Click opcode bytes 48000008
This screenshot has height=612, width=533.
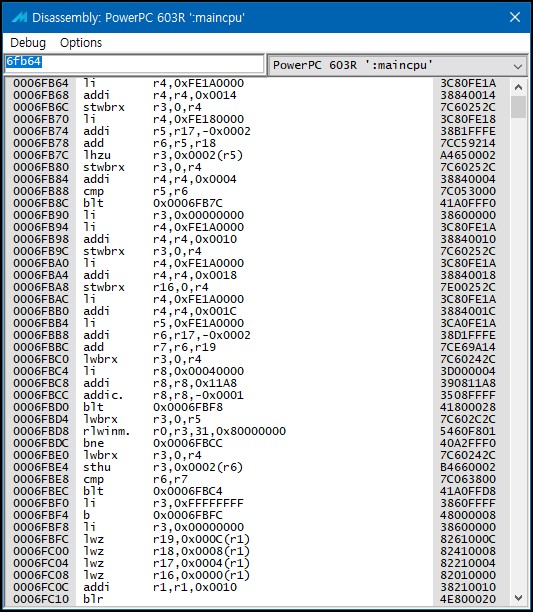tap(468, 515)
